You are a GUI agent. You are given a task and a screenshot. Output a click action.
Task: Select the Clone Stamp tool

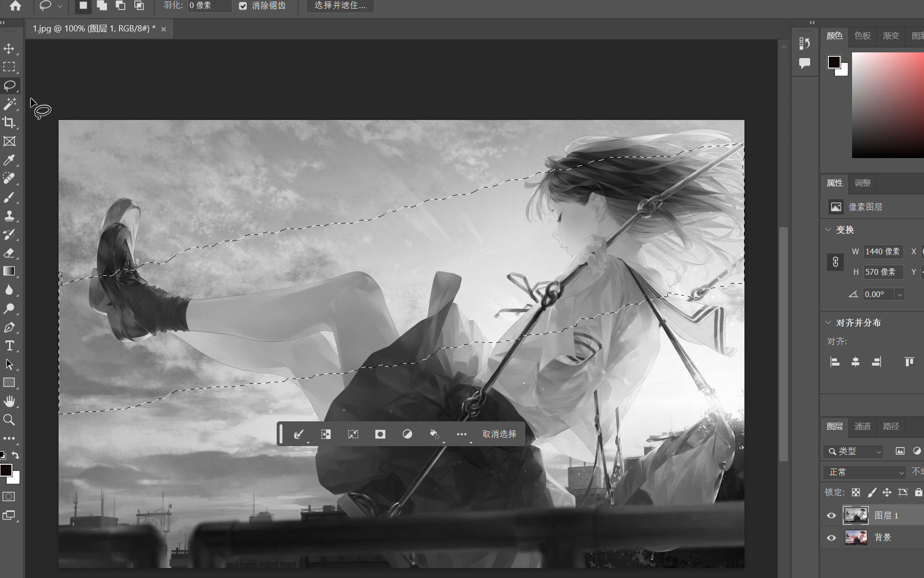pos(9,216)
